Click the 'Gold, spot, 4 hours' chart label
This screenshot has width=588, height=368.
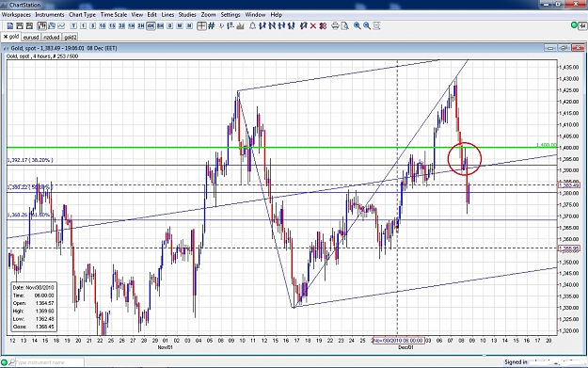(x=42, y=56)
